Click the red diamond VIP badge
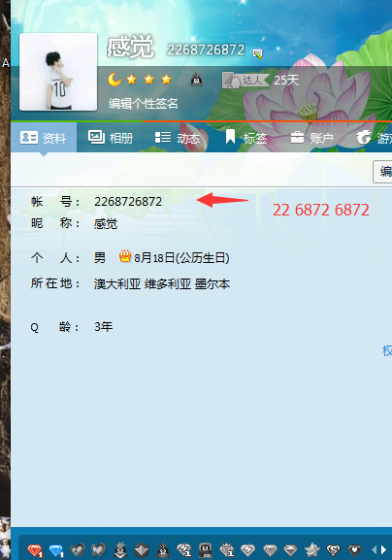The image size is (392, 560). pos(35,550)
